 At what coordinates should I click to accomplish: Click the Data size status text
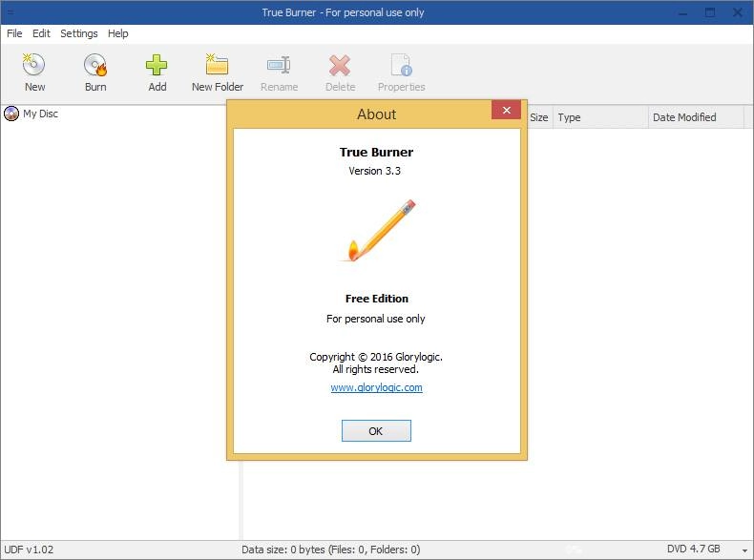(x=331, y=550)
